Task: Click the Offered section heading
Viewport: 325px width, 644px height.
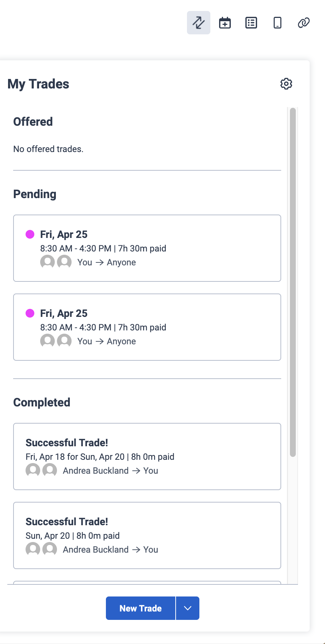Action: [33, 122]
